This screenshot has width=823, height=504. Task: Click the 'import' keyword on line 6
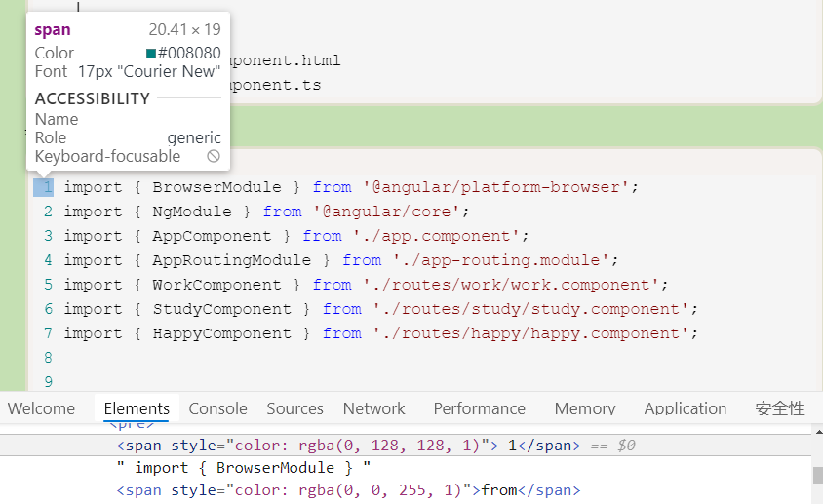[93, 309]
